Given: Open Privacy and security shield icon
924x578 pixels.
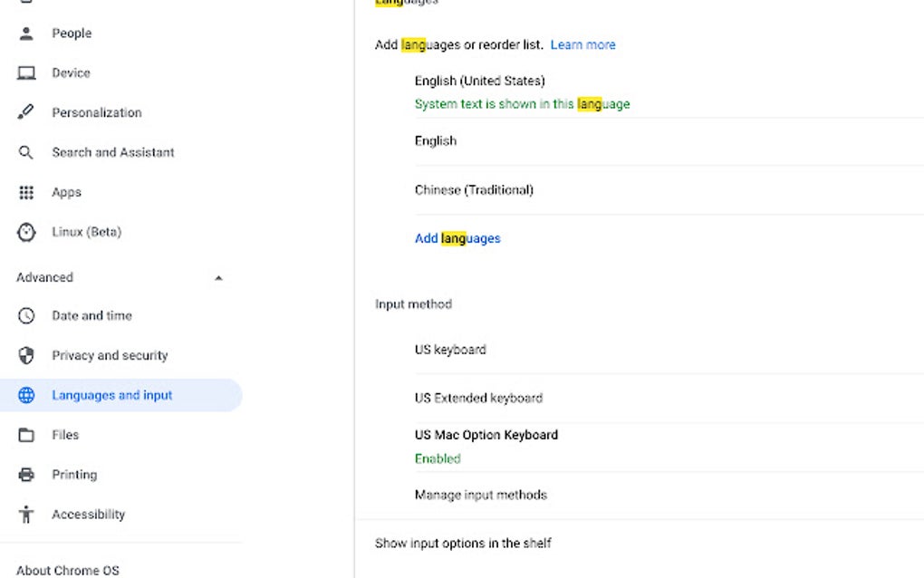Looking at the screenshot, I should pos(26,355).
